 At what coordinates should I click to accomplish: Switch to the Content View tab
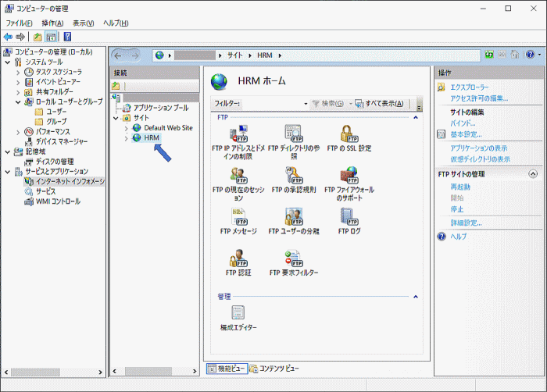click(x=274, y=369)
